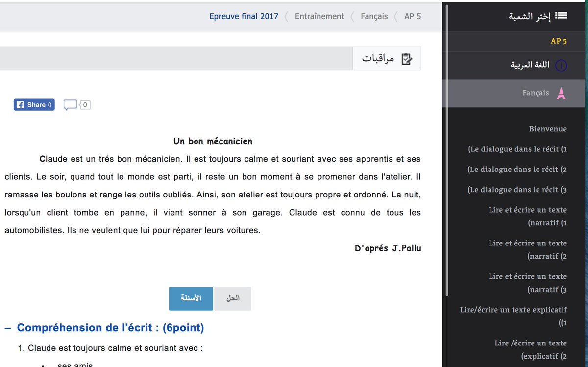This screenshot has width=588, height=367.
Task: Open the مراقبات tab
Action: point(387,59)
